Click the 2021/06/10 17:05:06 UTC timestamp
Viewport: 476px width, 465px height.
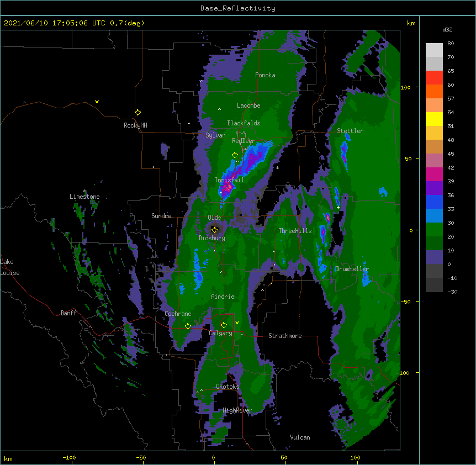[55, 23]
